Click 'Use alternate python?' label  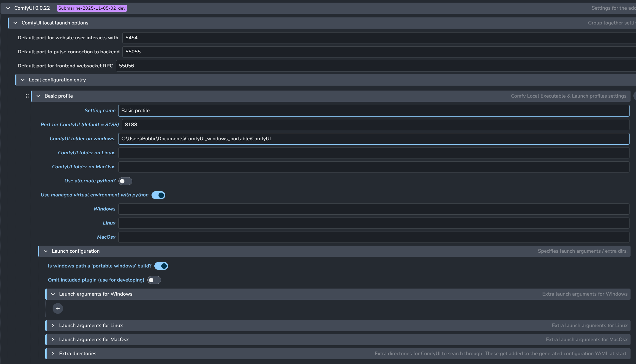point(90,181)
